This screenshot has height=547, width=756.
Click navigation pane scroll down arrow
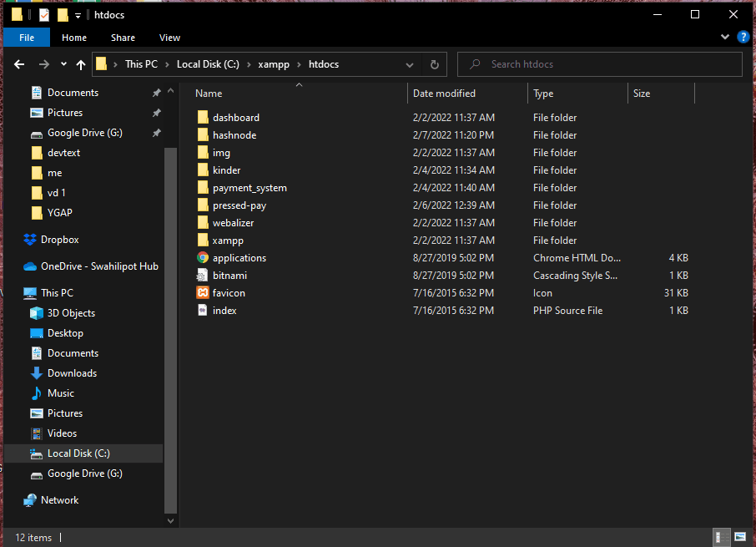[x=171, y=521]
